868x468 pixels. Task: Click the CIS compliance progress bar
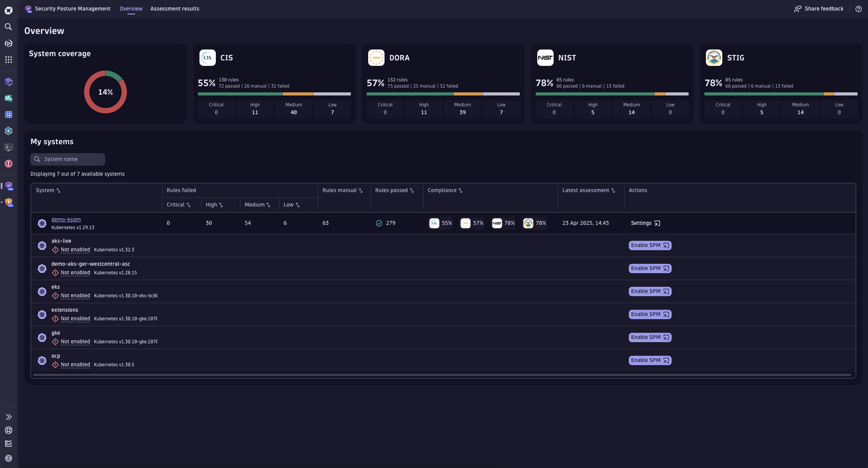point(274,94)
